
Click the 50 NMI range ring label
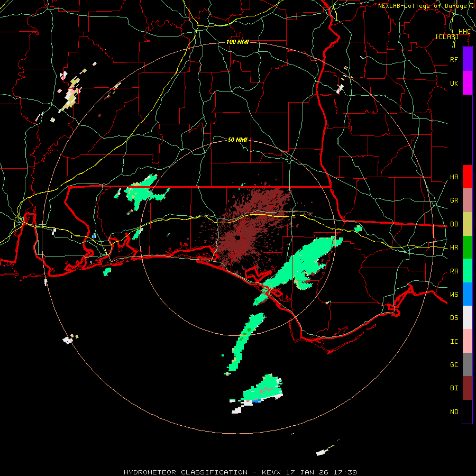click(x=237, y=140)
